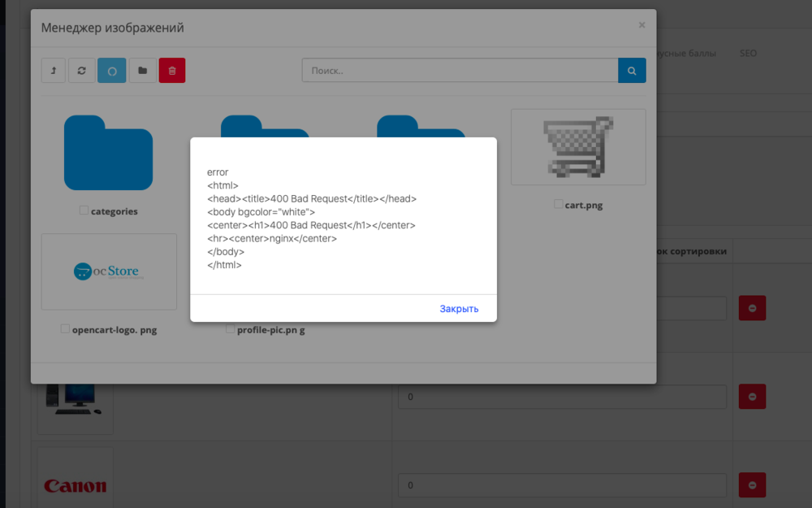Select the cart.png checkbox
The width and height of the screenshot is (812, 508).
coord(559,204)
